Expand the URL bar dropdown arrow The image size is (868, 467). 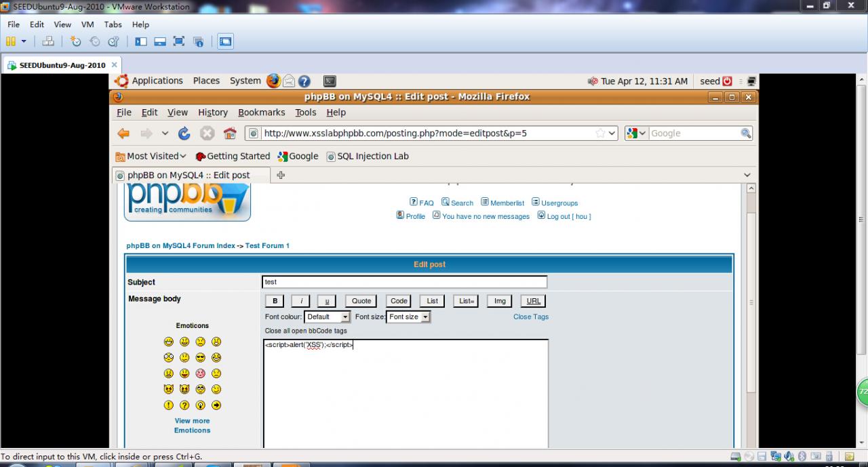tap(612, 134)
